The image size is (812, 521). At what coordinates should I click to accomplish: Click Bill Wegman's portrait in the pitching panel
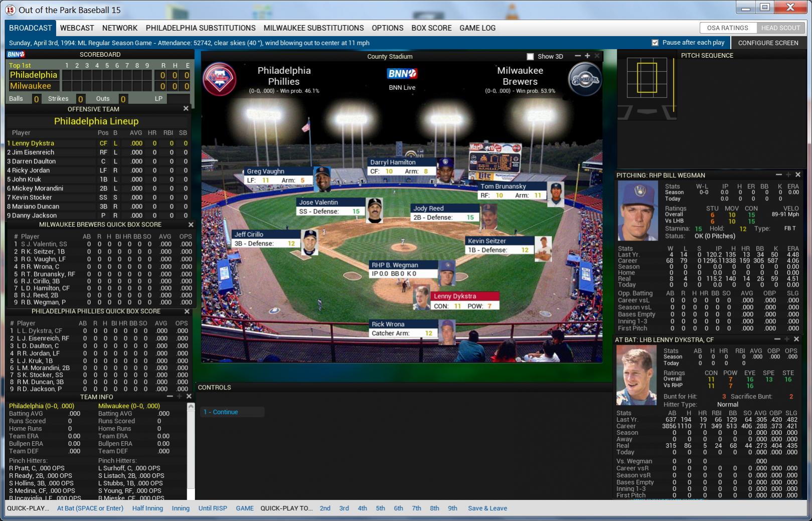coord(637,211)
